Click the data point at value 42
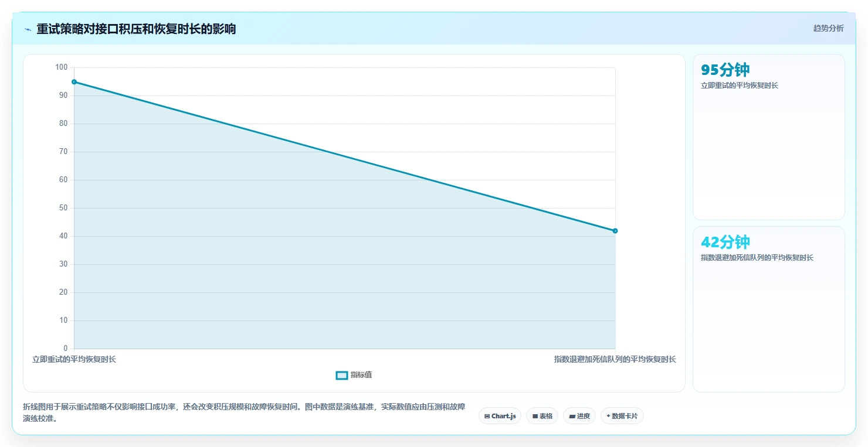The image size is (868, 447). (x=615, y=231)
